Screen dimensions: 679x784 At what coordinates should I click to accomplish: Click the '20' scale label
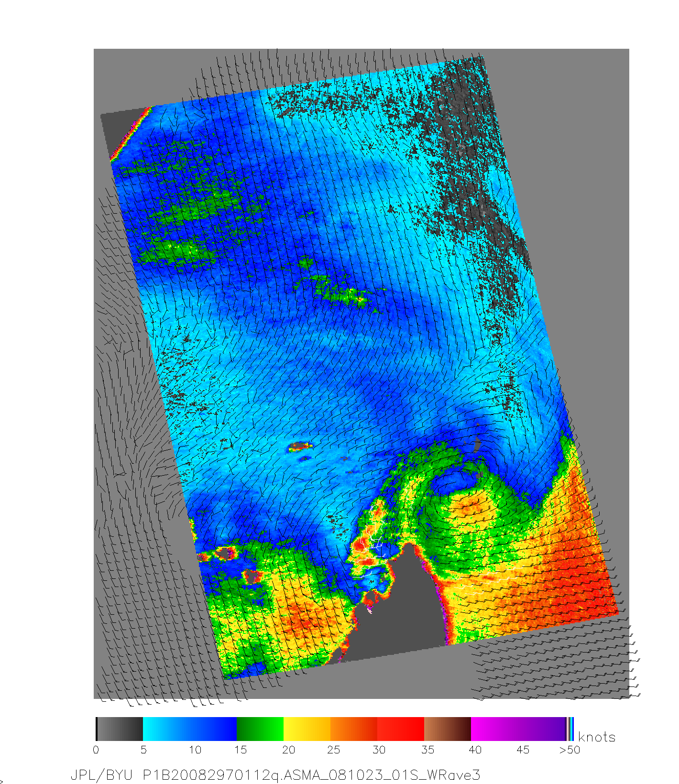(288, 750)
